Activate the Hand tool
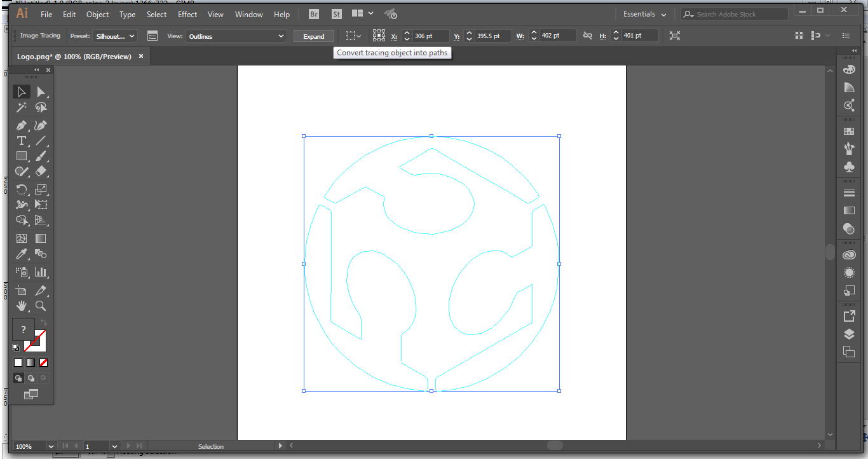This screenshot has height=459, width=868. [x=22, y=306]
